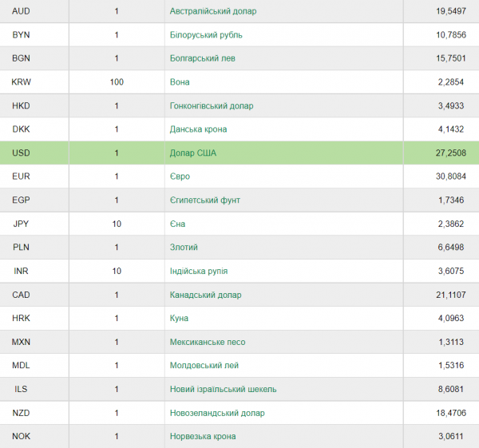Select the KRW currency code cell

(34, 82)
